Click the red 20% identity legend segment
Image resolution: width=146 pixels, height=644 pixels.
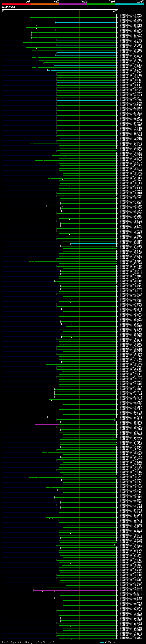click(x=16, y=4)
